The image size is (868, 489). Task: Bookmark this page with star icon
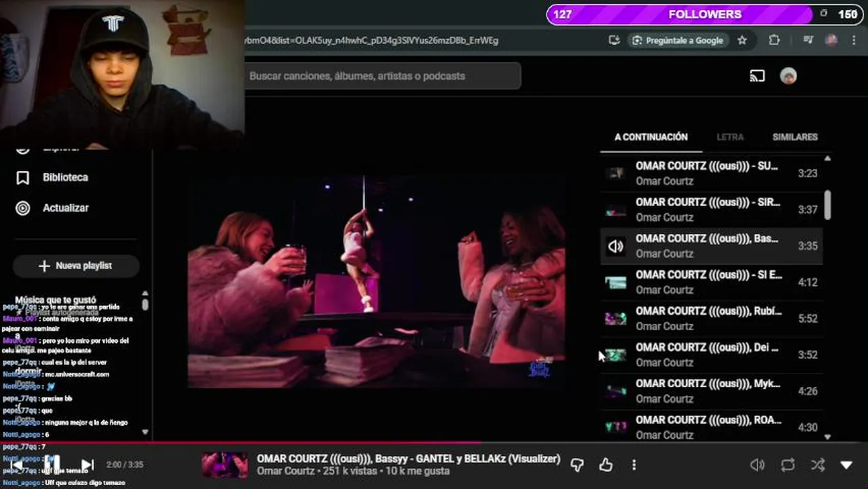click(742, 41)
